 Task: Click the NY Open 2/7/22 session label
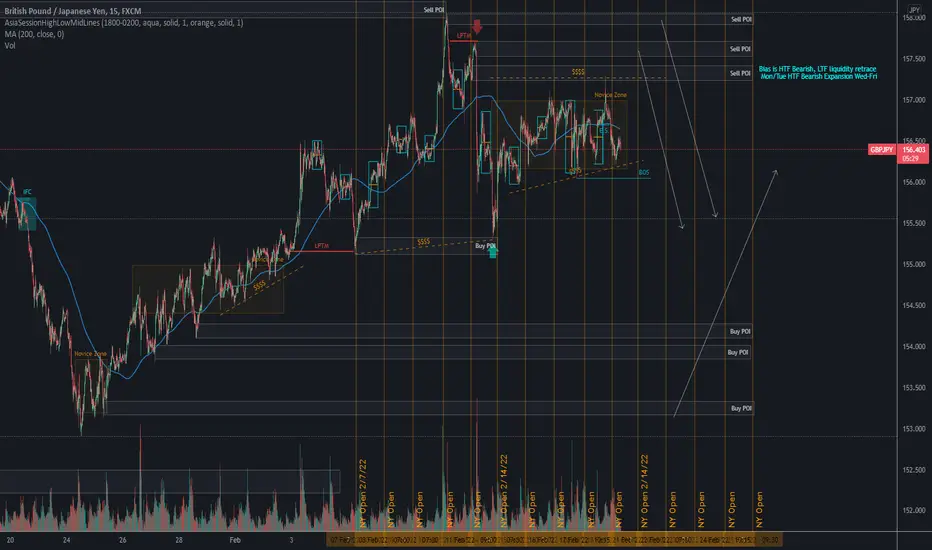coord(363,493)
